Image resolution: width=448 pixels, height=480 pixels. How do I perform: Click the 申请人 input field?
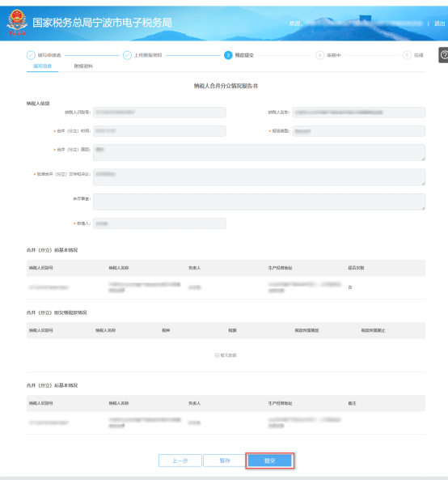tap(159, 223)
